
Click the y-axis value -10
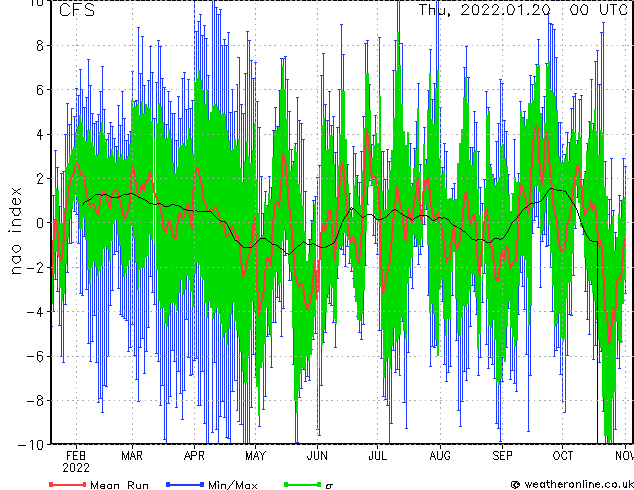30,445
